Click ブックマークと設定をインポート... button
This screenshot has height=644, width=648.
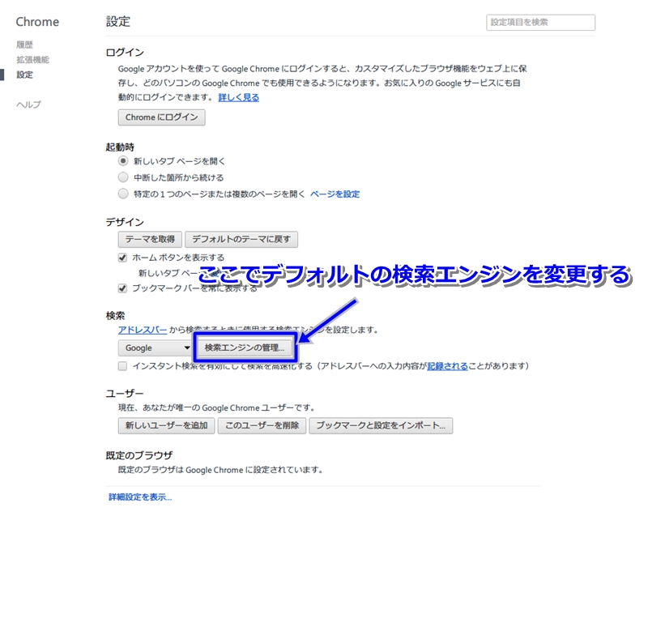tap(381, 426)
